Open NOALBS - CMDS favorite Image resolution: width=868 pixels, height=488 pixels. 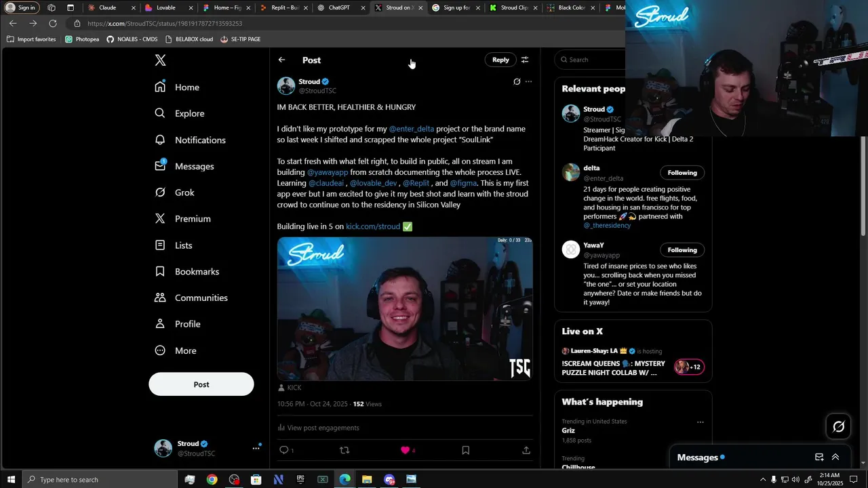[132, 39]
